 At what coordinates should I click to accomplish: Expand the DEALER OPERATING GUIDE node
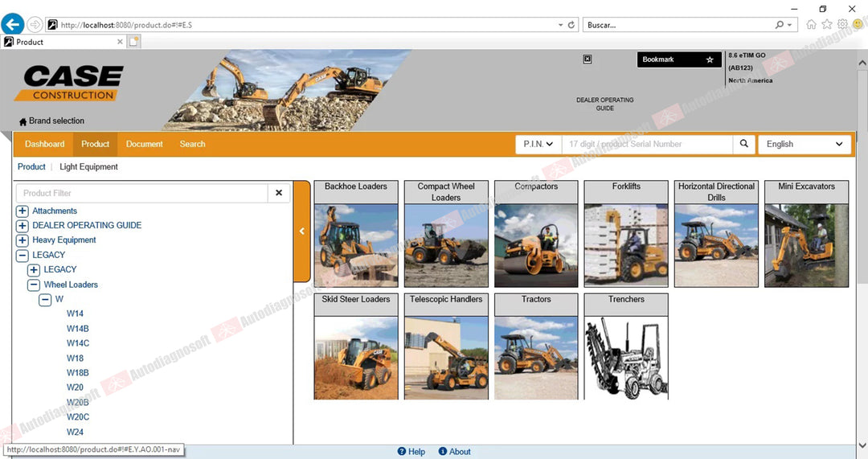(23, 225)
